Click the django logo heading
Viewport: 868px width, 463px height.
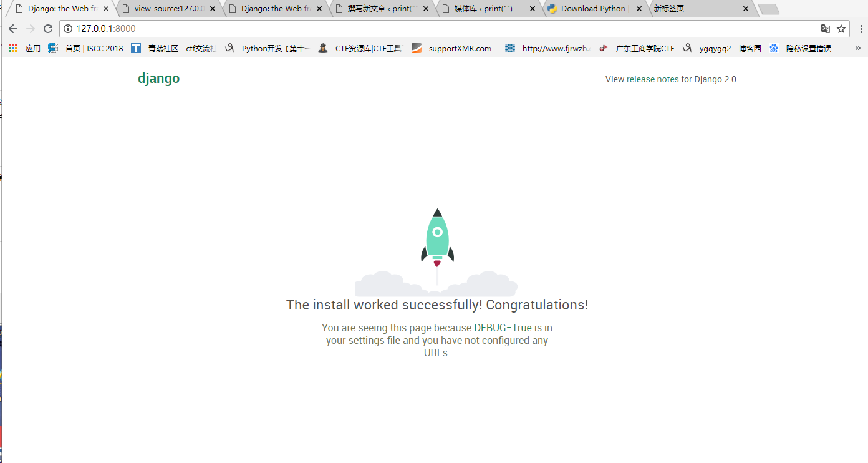[158, 79]
